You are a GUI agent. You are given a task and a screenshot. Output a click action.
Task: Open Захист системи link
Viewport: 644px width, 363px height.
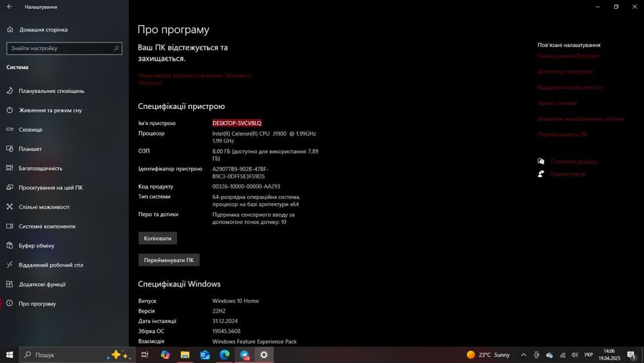click(557, 103)
